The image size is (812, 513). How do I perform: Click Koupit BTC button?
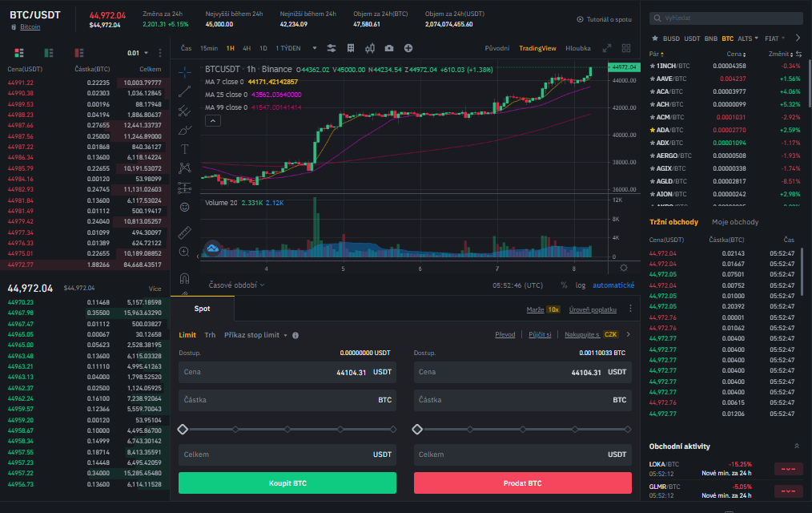click(x=287, y=483)
